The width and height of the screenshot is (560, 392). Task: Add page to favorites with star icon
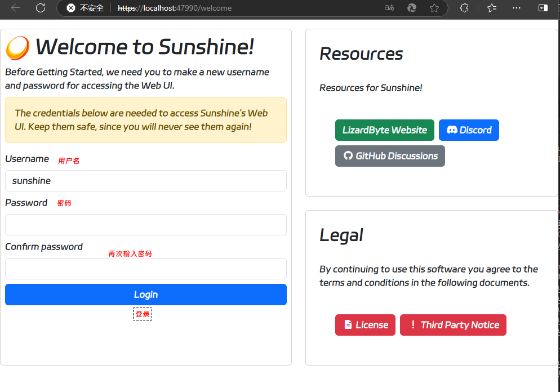[434, 8]
